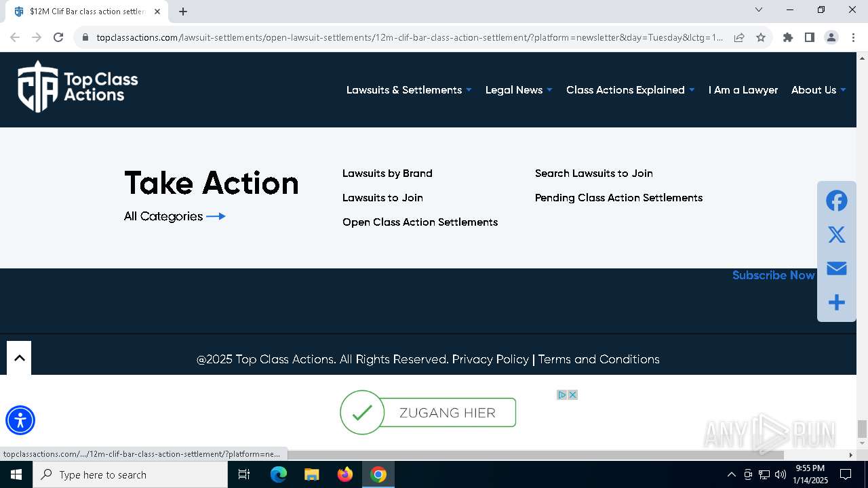Open Open Class Action Settlements link
Screen dimensions: 868x488
tap(420, 222)
